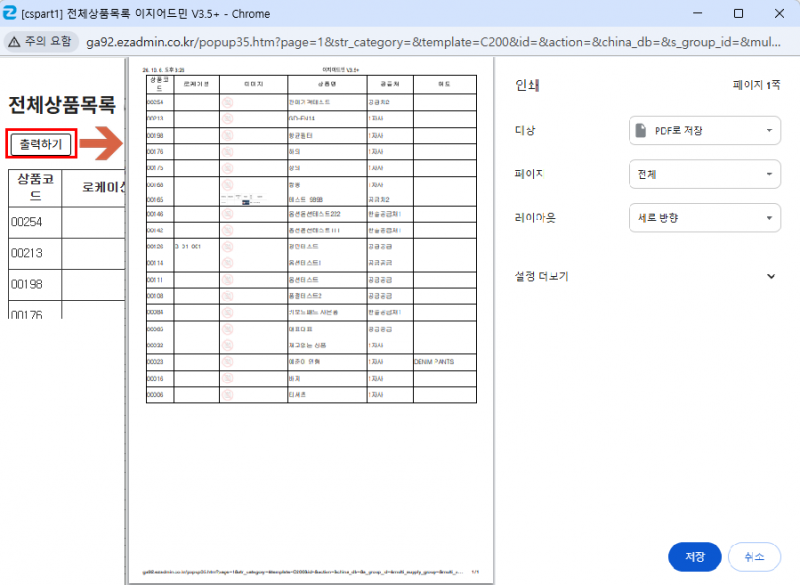Image resolution: width=800 pixels, height=585 pixels.
Task: Click the 인쇄 print dialog title
Action: (527, 85)
